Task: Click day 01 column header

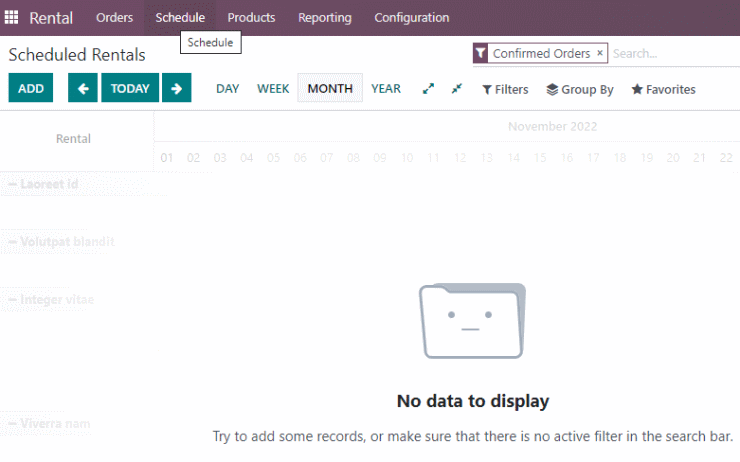Action: 167,158
